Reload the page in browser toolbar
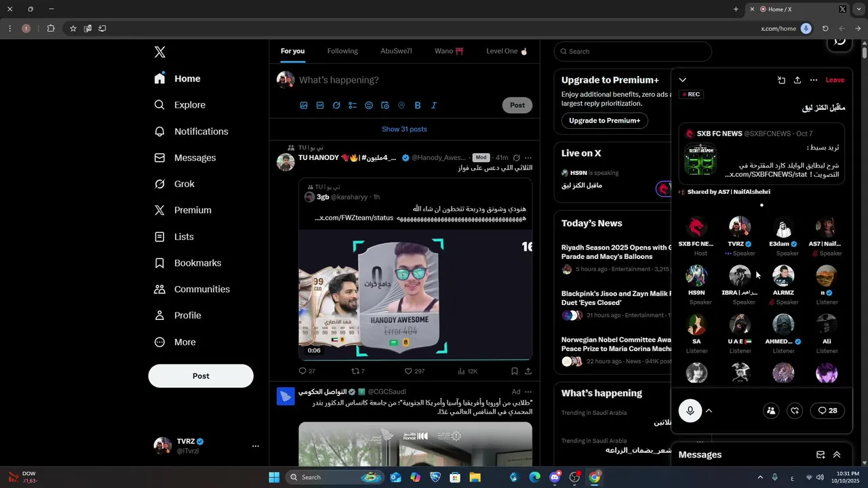 click(x=825, y=28)
